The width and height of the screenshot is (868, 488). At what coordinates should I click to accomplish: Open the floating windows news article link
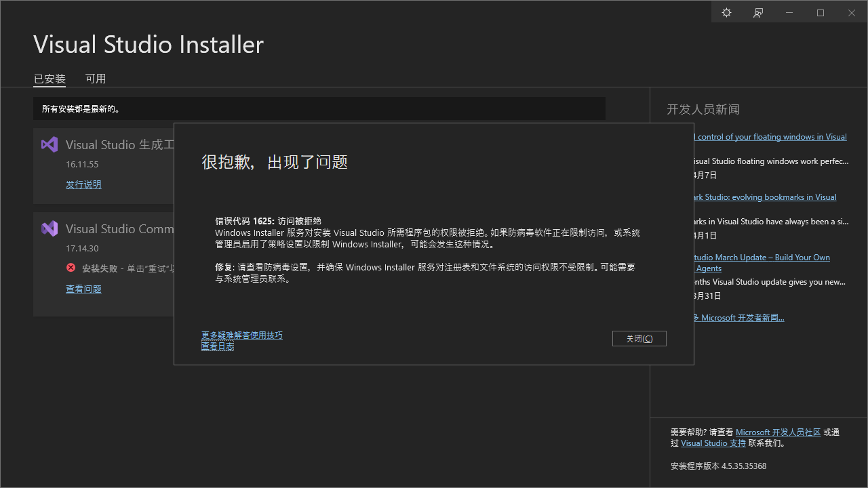pos(770,137)
